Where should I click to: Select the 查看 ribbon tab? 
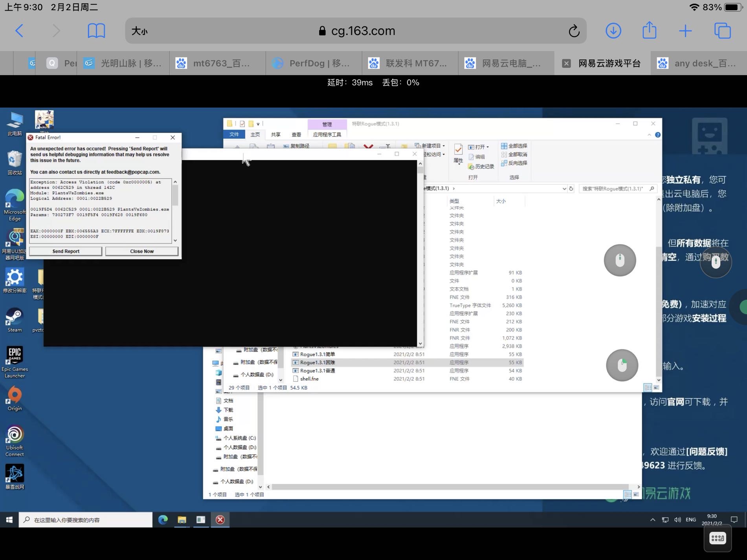pyautogui.click(x=296, y=134)
